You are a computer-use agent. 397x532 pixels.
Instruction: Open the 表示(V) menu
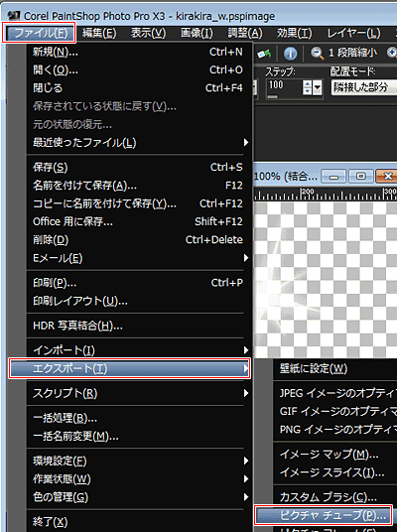click(x=148, y=33)
